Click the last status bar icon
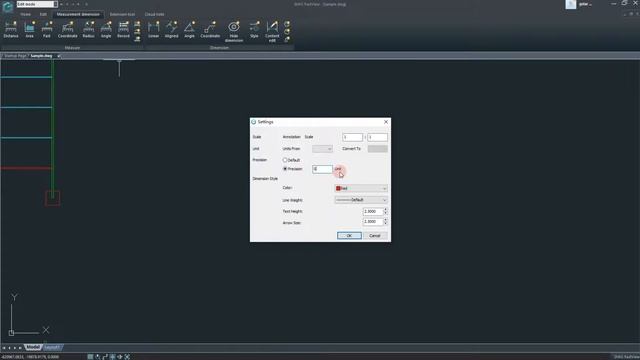The width and height of the screenshot is (640, 360). [127, 357]
